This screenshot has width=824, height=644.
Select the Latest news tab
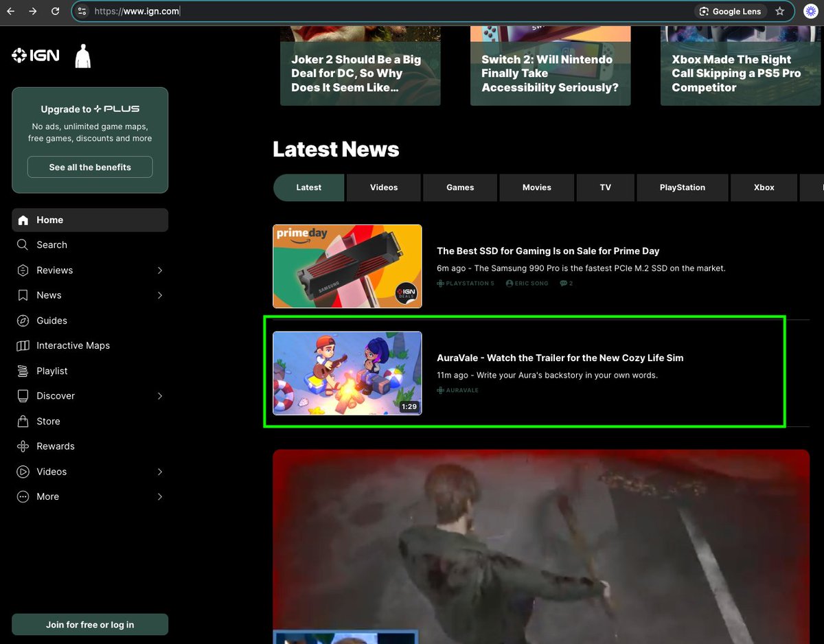pyautogui.click(x=309, y=187)
